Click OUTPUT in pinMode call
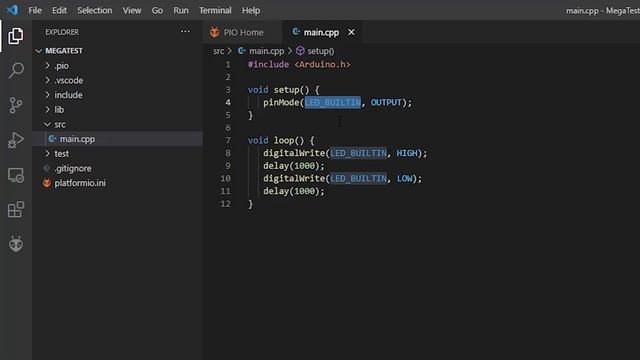The height and width of the screenshot is (360, 640). coord(386,102)
